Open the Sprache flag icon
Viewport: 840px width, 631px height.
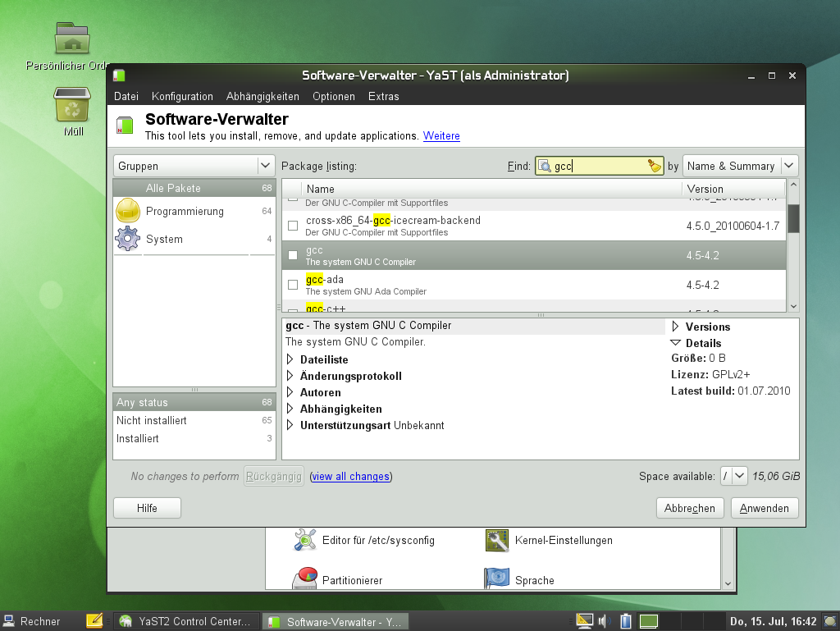click(497, 578)
